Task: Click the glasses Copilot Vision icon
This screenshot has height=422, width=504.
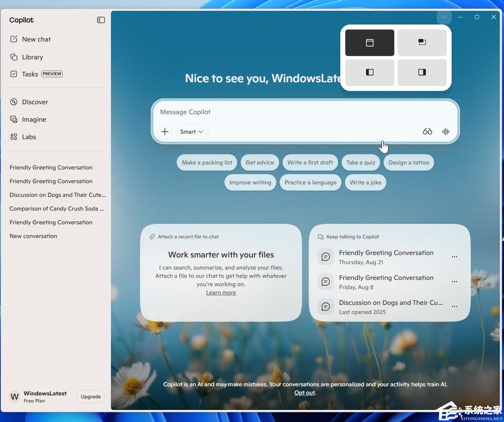Action: (x=428, y=132)
